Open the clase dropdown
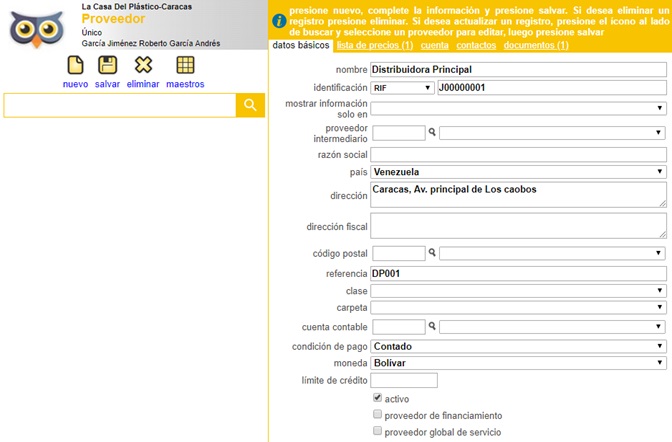 click(x=518, y=291)
